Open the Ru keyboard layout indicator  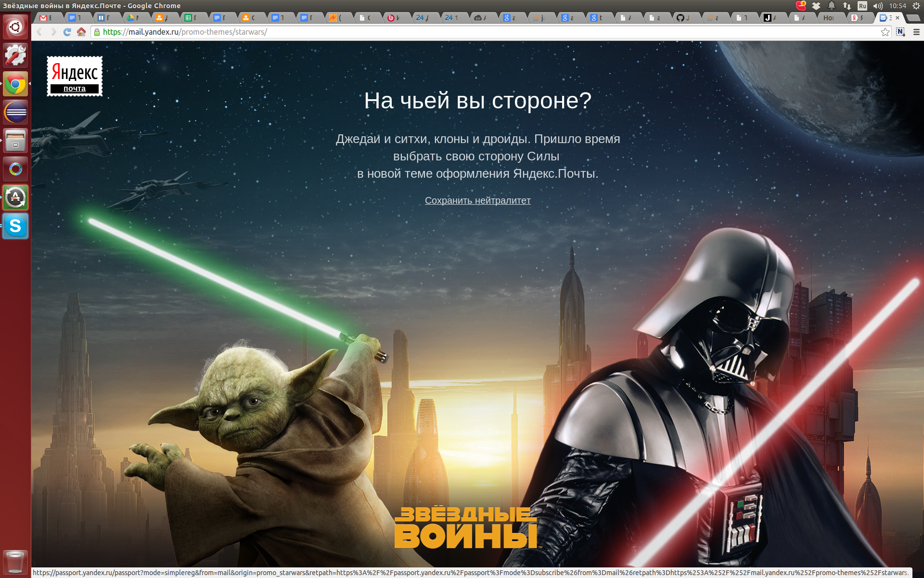(862, 6)
